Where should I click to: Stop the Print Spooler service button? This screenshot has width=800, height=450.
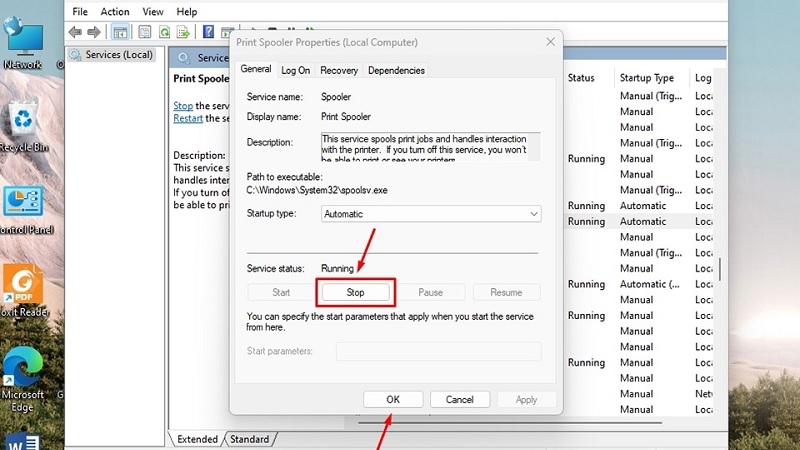click(x=355, y=292)
